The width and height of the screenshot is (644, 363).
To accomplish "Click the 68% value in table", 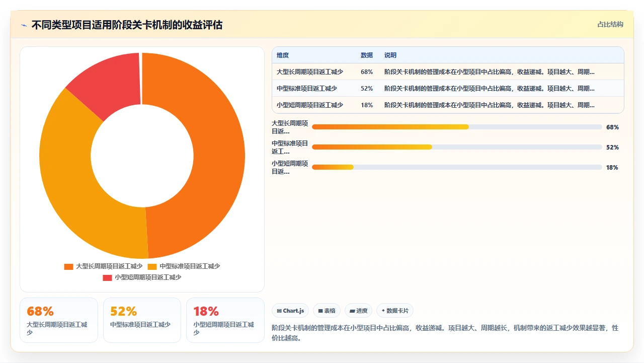I will [x=367, y=72].
